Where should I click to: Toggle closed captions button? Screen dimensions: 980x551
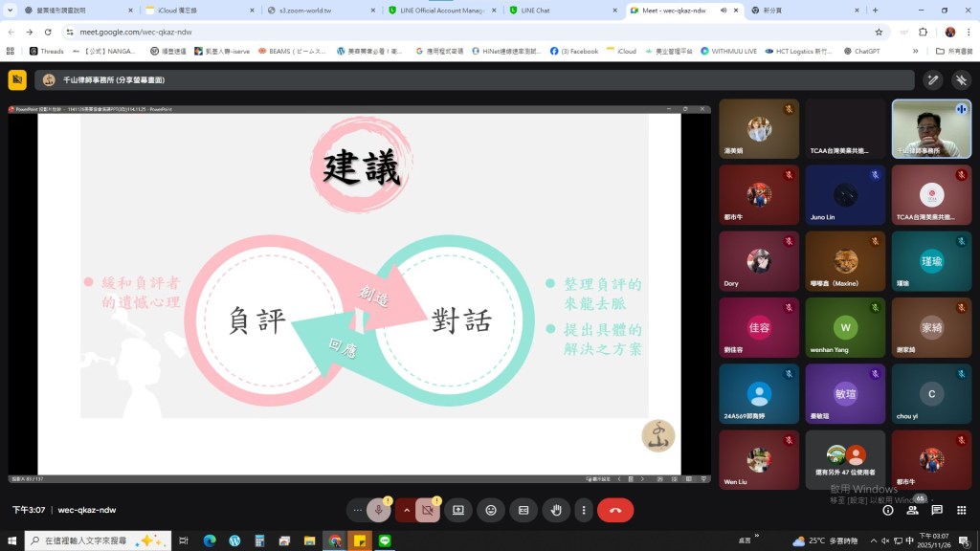click(x=523, y=510)
